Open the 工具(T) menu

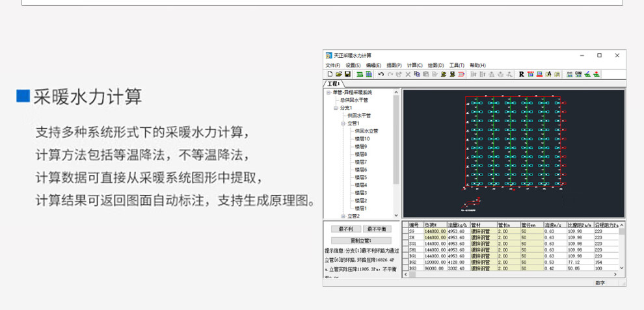click(x=457, y=66)
